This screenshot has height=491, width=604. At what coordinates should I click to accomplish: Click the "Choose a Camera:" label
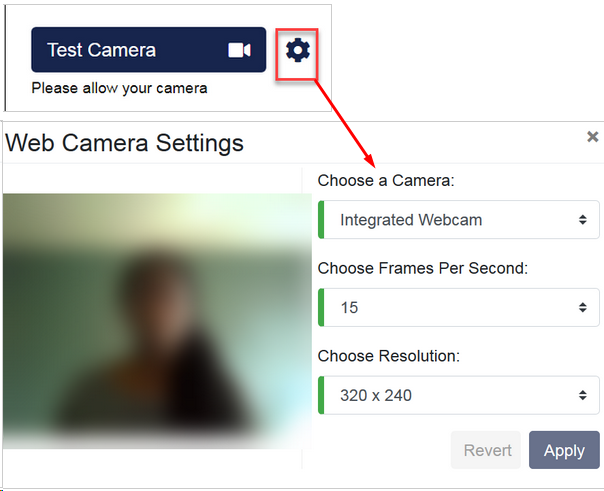pos(385,181)
